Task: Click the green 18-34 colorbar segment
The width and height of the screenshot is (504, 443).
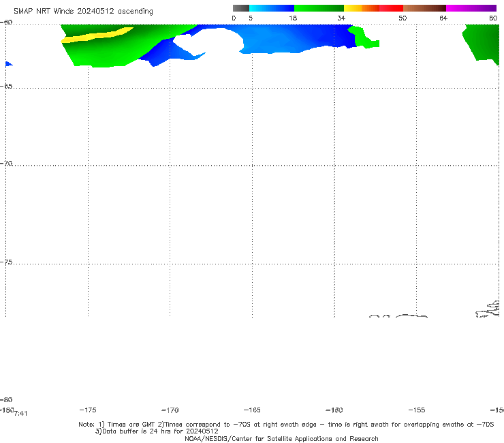Action: 319,8
